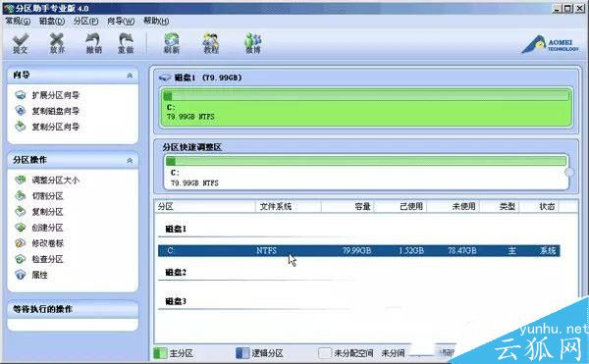Open the 微博 (weibo) toolbar icon

tap(253, 43)
